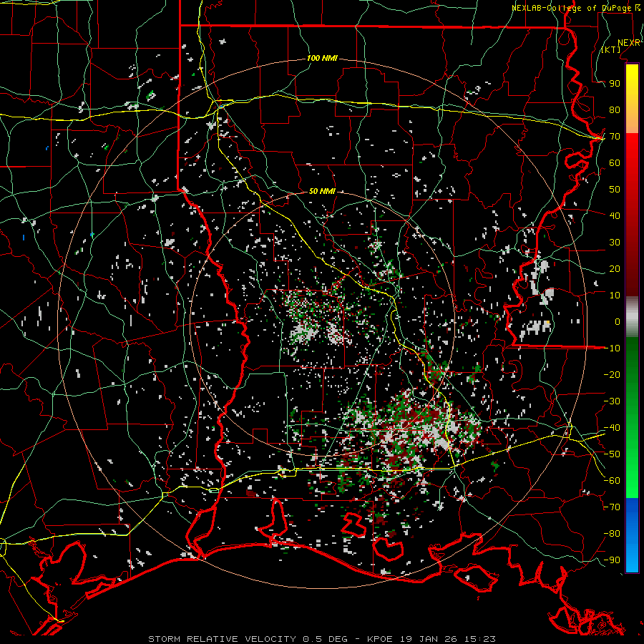Click the 50 NMI range ring label

coord(322,191)
